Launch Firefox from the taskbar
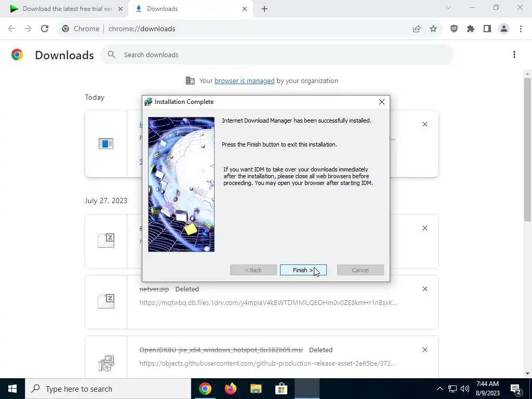 tap(230, 389)
